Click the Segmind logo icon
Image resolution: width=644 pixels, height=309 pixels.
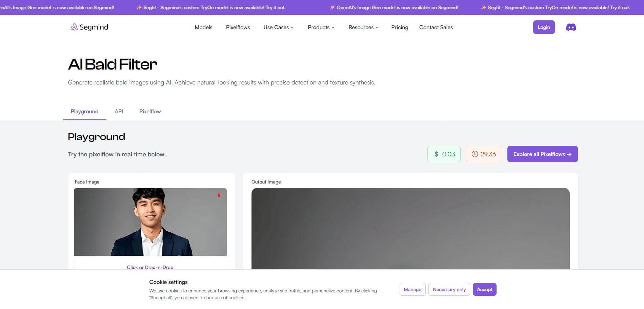click(74, 27)
